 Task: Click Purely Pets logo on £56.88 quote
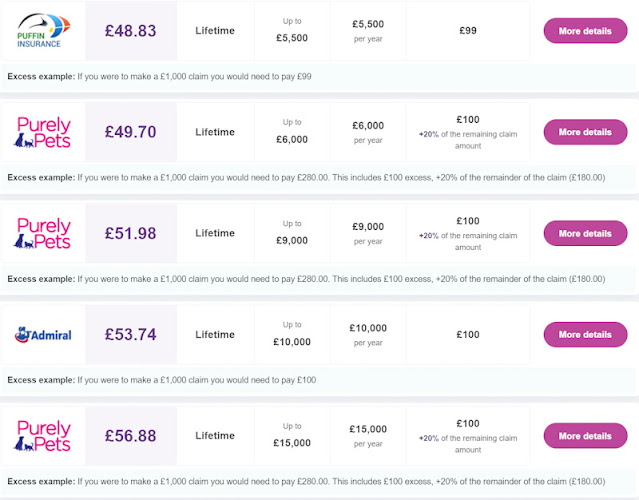(x=43, y=436)
